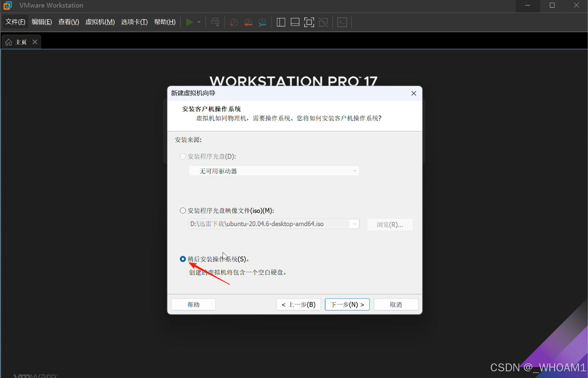The width and height of the screenshot is (588, 378).
Task: Click the 取消 cancel button
Action: (x=396, y=304)
